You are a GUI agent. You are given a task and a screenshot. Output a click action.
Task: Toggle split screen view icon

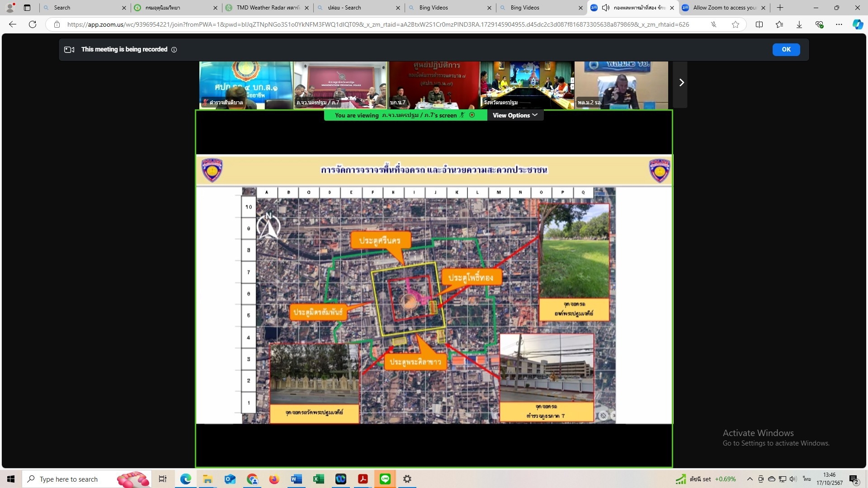759,24
